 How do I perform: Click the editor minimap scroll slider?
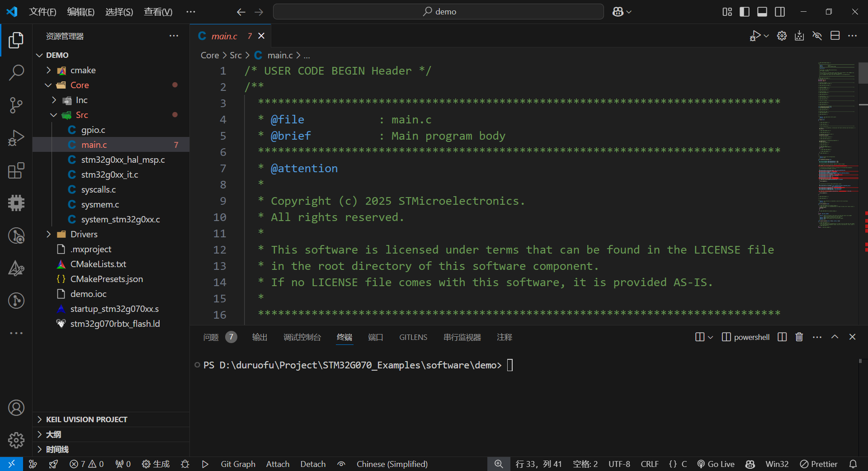point(863,73)
